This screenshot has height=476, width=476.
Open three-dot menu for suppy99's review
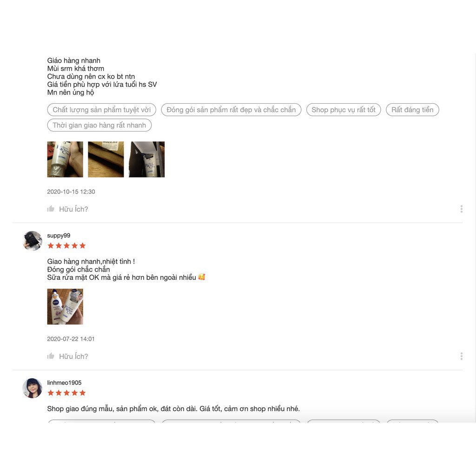[462, 356]
